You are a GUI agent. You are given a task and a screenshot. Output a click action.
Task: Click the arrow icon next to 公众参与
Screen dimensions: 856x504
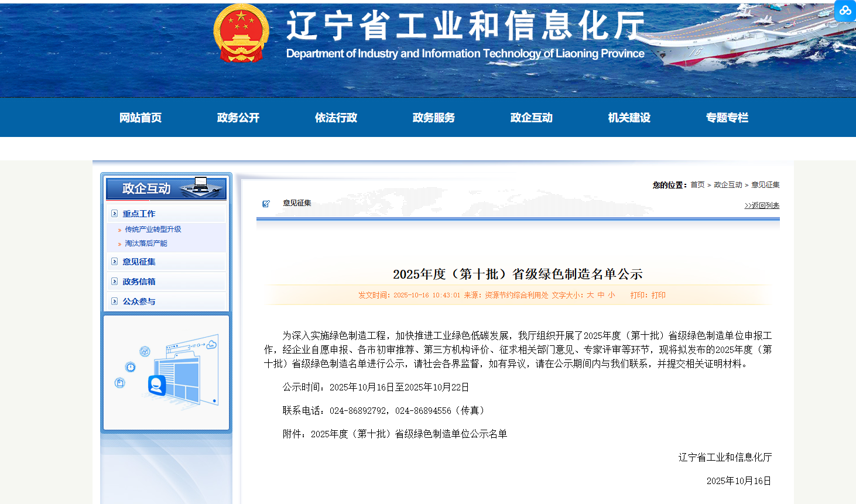(115, 301)
